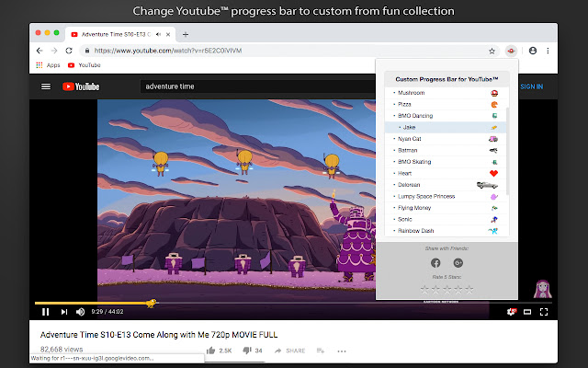Go forward one page
The height and width of the screenshot is (368, 588).
pyautogui.click(x=54, y=51)
